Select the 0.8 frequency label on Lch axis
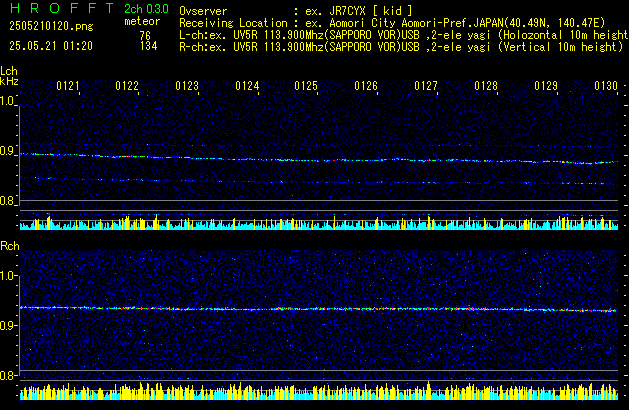This screenshot has width=629, height=410. click(8, 201)
